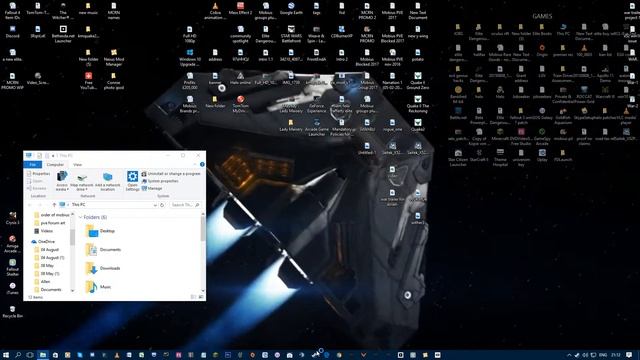Image resolution: width=640 pixels, height=360 pixels.
Task: Open the File tab in File Explorer
Action: coord(33,164)
